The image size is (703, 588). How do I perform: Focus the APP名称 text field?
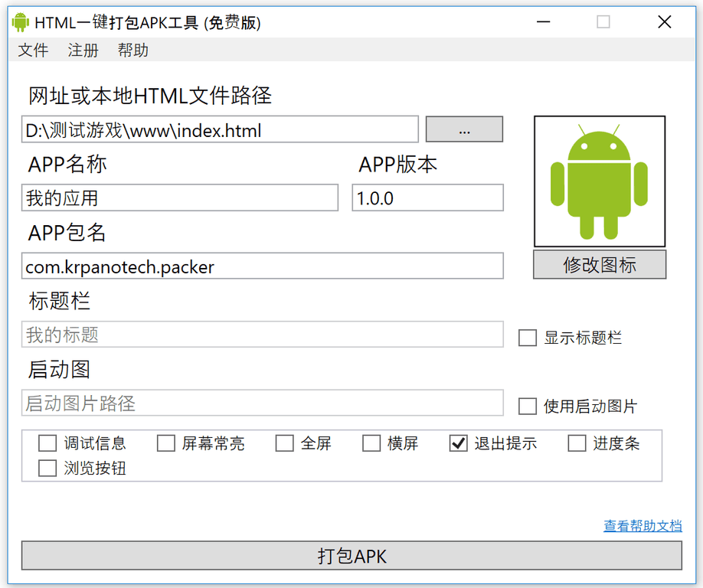(x=179, y=198)
